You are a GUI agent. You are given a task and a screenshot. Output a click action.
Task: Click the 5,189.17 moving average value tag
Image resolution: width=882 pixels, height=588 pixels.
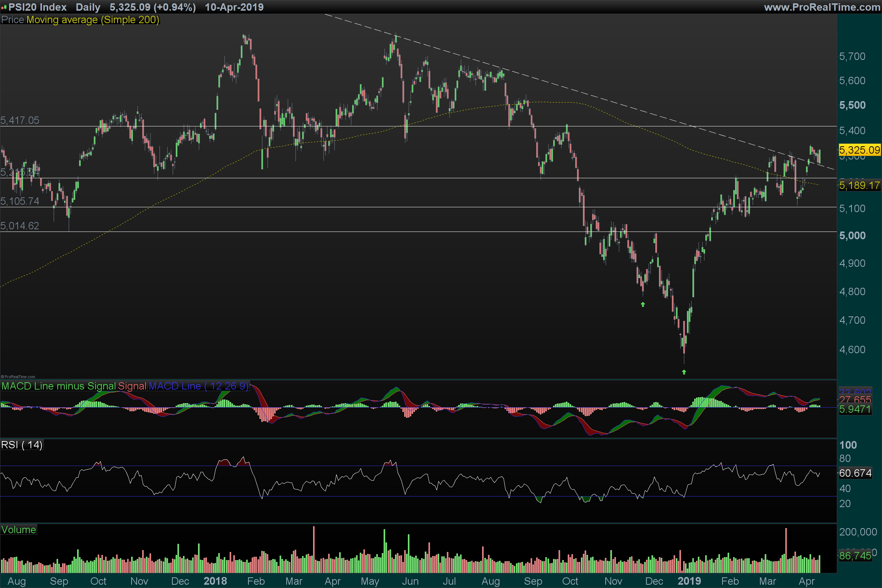click(859, 185)
